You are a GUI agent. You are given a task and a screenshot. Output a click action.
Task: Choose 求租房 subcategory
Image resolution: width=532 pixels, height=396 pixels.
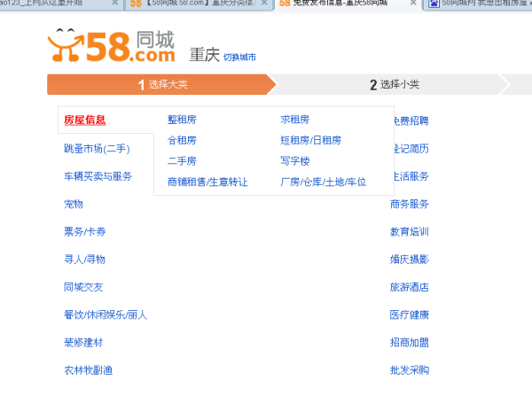(x=295, y=120)
